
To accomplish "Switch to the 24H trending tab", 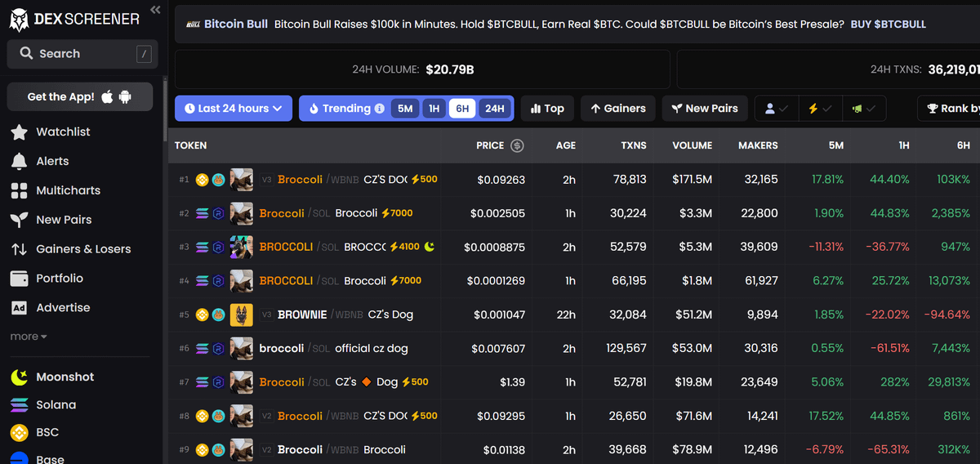I will (494, 109).
